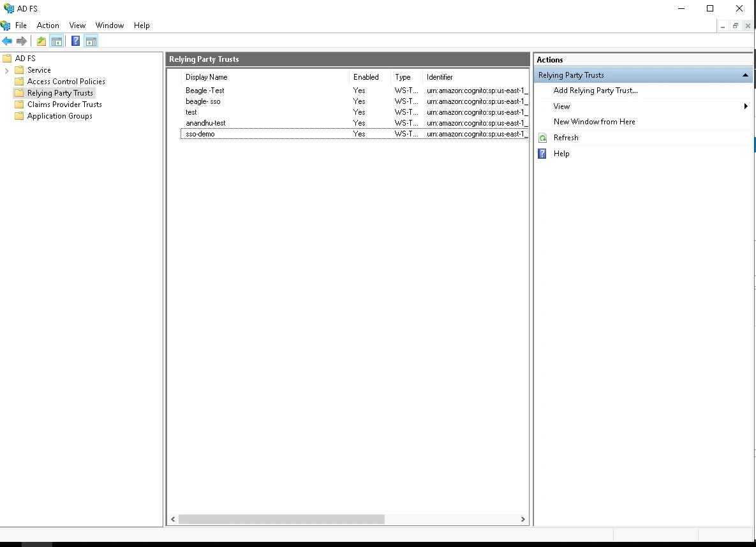Open the Help menu in menu bar

click(142, 26)
